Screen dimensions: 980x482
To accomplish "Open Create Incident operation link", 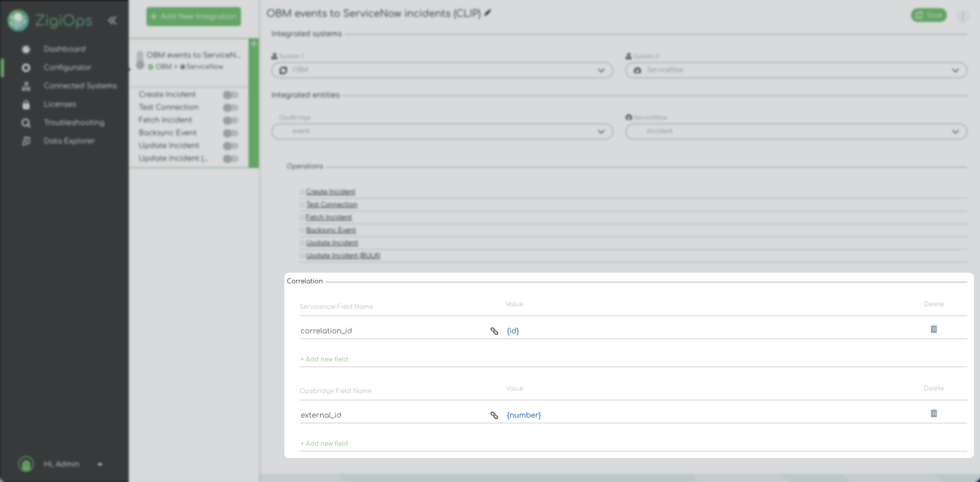I will tap(330, 192).
